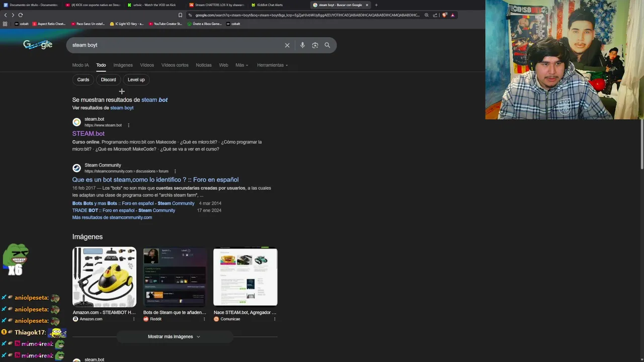
Task: Open Paco Sanz bookmark
Action: coord(88,24)
